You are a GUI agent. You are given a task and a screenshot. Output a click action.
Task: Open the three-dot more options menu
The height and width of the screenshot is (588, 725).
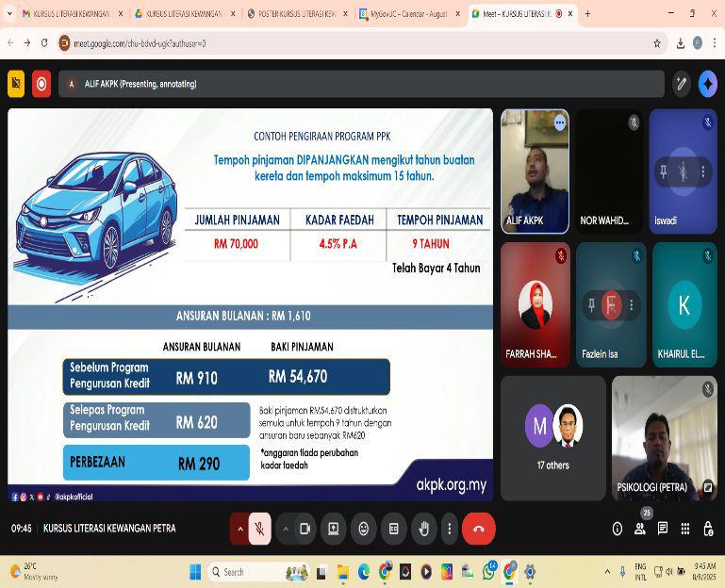click(x=450, y=529)
